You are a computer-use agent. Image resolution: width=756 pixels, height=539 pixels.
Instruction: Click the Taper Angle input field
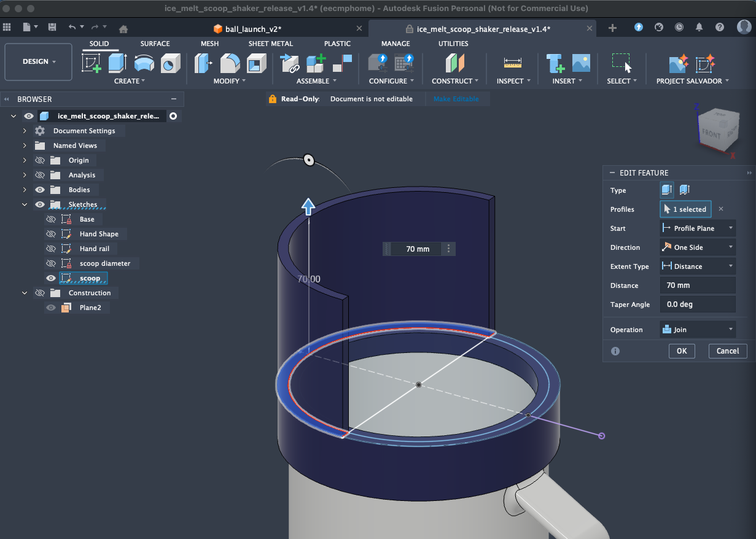697,304
